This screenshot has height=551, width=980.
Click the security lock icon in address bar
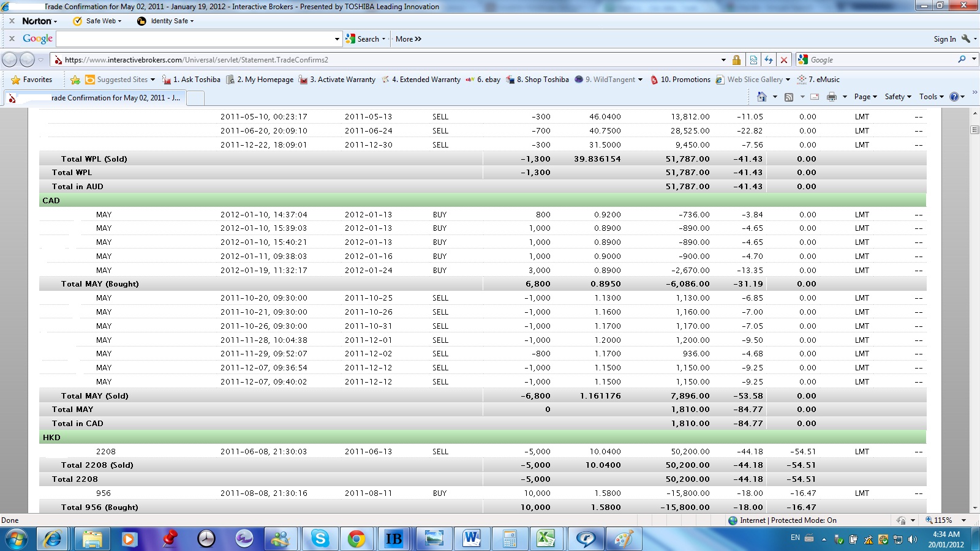(736, 60)
